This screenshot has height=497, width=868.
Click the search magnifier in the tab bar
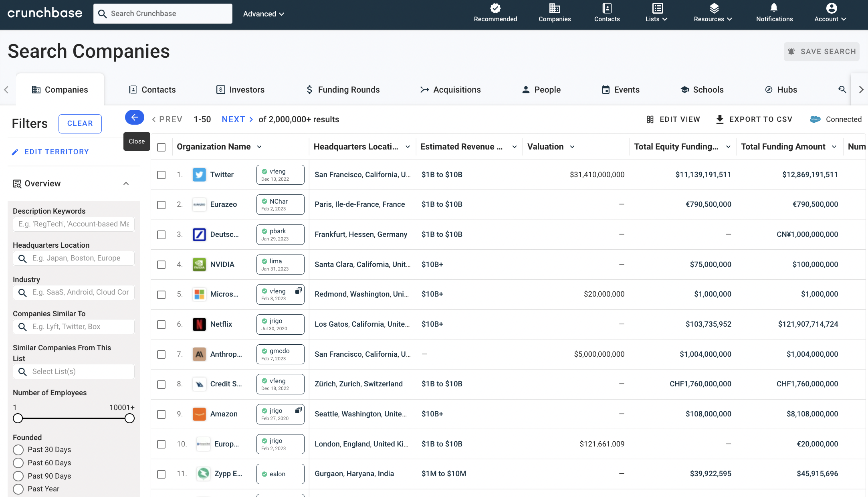pos(842,89)
